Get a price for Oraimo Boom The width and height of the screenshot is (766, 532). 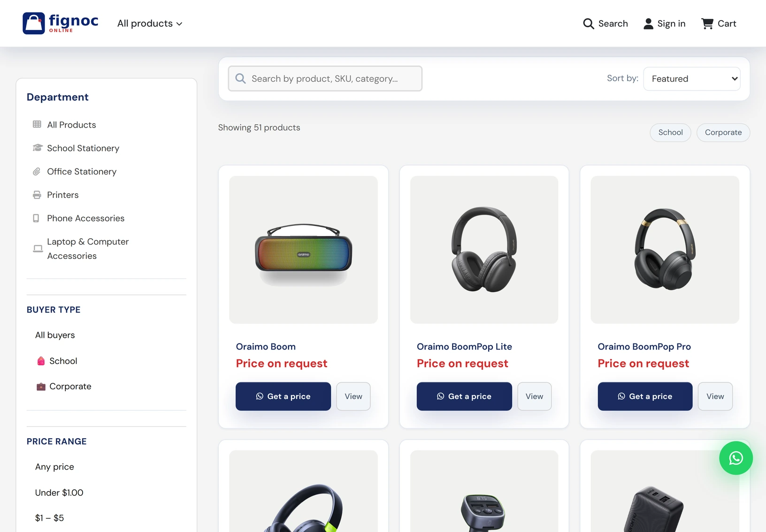[283, 396]
